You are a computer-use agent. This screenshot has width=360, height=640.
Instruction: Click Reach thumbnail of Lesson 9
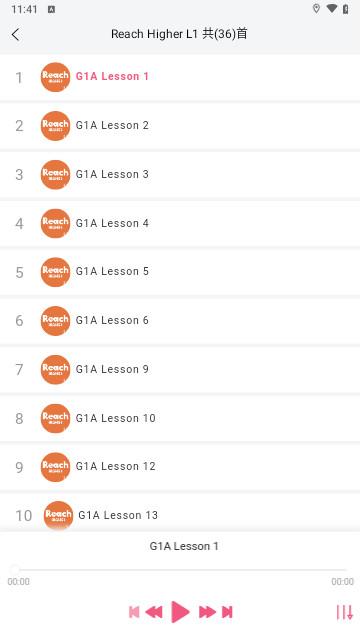[x=56, y=369]
